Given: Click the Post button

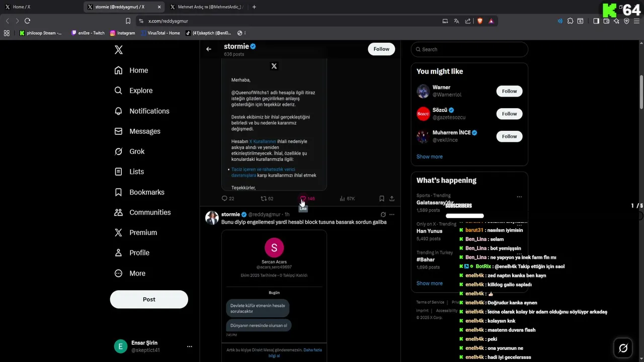Looking at the screenshot, I should (x=149, y=299).
